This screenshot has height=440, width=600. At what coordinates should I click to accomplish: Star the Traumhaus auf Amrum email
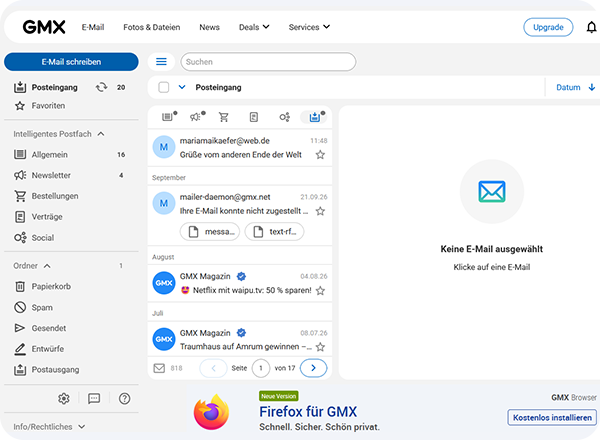pos(320,347)
